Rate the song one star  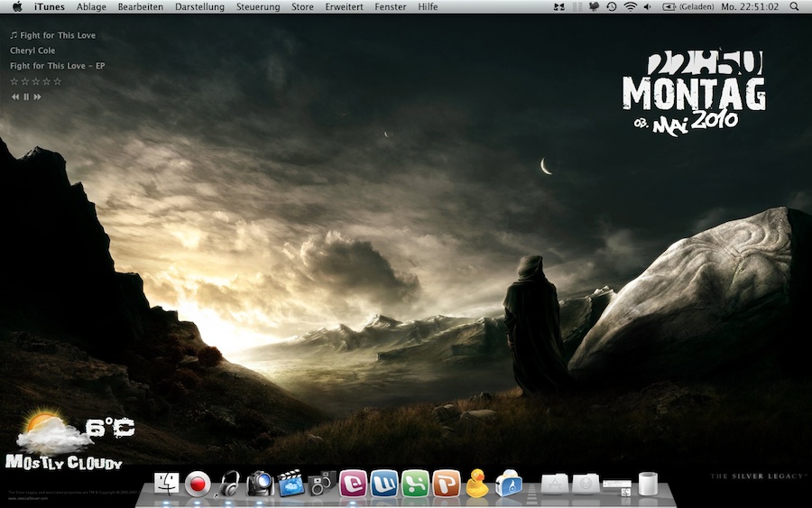click(14, 81)
